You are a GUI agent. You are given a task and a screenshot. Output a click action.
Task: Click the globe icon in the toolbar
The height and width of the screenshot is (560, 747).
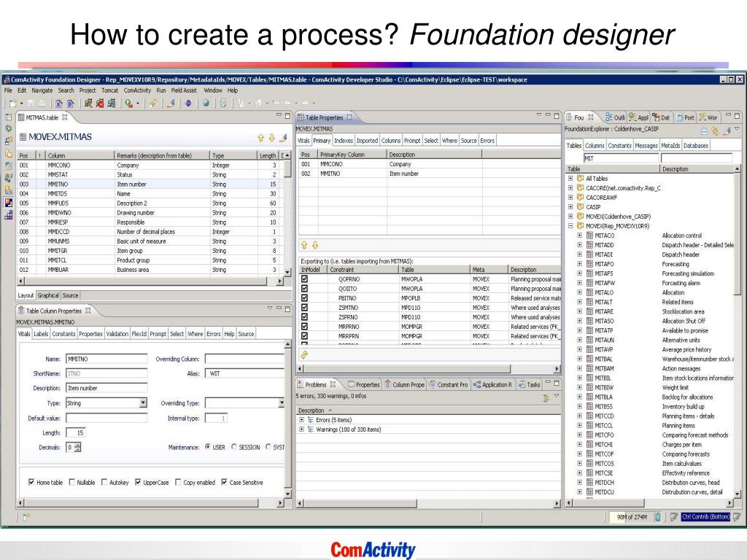(206, 103)
